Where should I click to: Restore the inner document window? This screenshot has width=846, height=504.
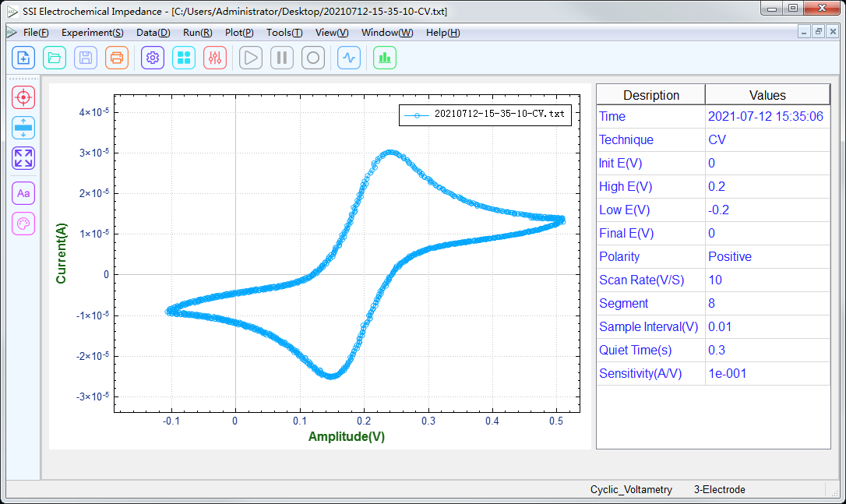pos(819,32)
